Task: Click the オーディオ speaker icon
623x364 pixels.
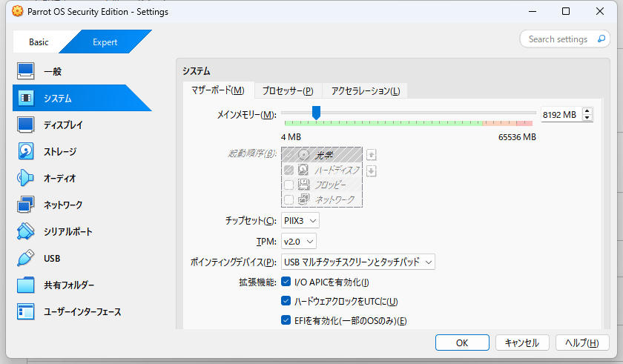Action: (25, 178)
